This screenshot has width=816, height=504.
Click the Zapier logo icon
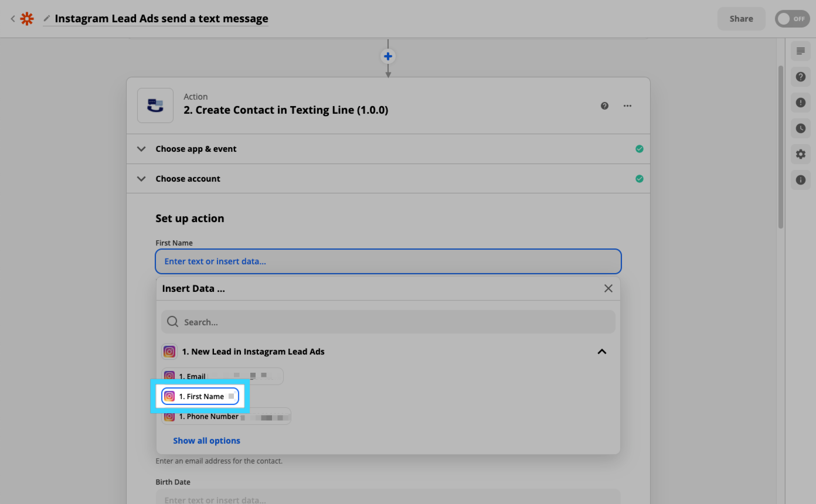27,19
